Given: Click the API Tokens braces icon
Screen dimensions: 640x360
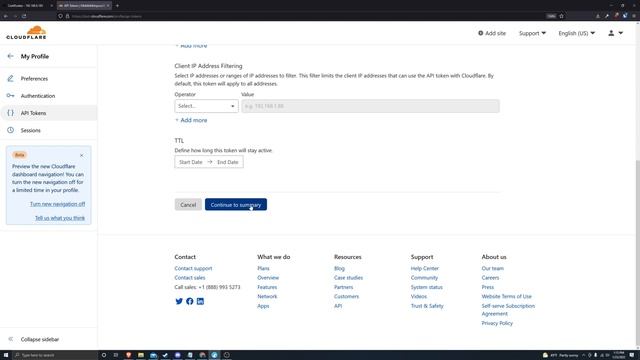Looking at the screenshot, I should 11,113.
